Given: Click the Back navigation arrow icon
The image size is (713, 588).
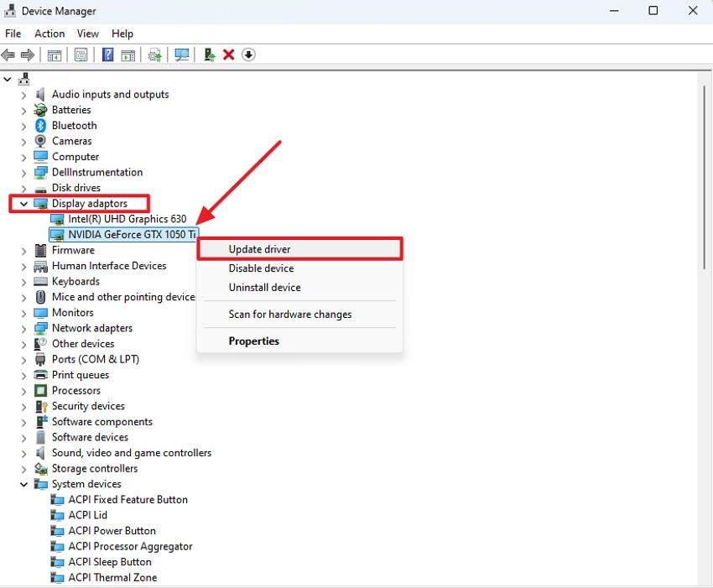Looking at the screenshot, I should pyautogui.click(x=8, y=55).
